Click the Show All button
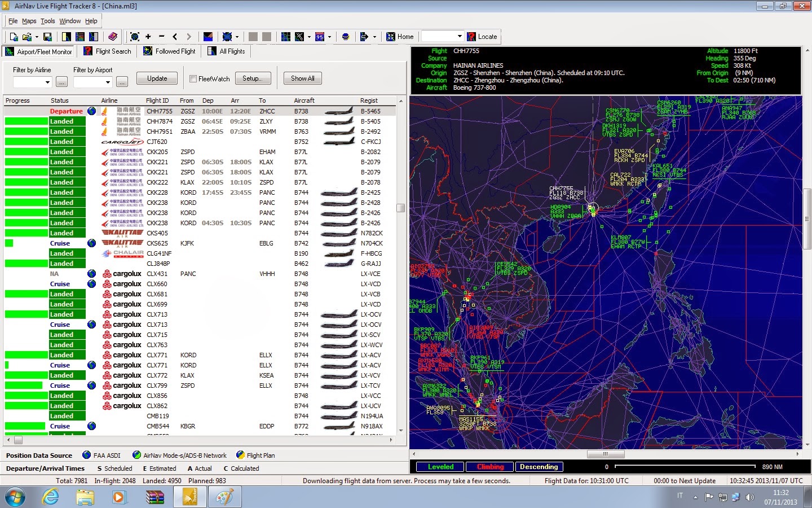The height and width of the screenshot is (508, 812). 302,78
